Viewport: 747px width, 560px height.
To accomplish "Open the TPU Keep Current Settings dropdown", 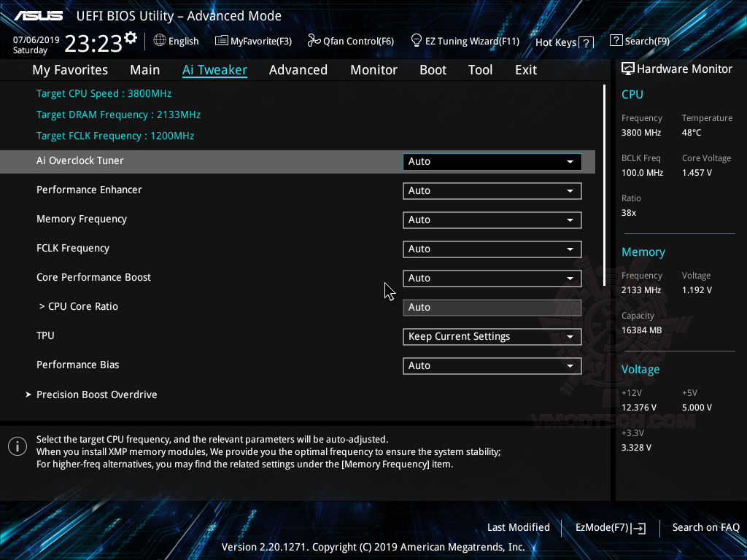I will [x=492, y=336].
